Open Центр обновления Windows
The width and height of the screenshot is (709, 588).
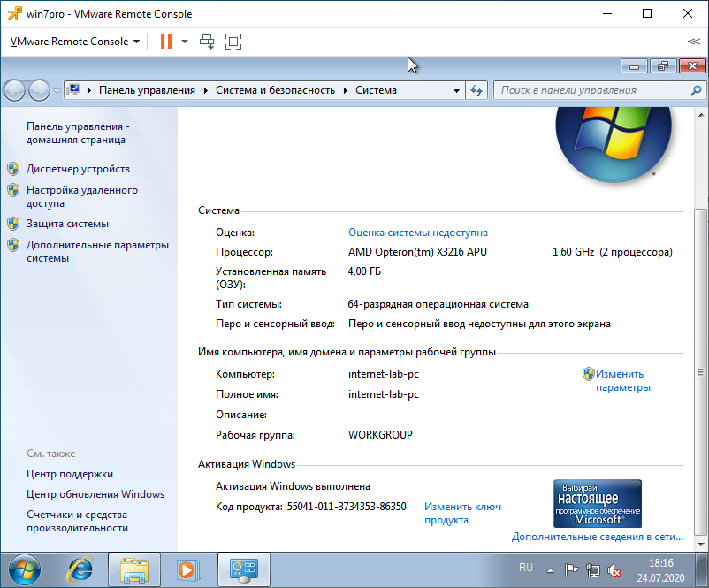[95, 494]
